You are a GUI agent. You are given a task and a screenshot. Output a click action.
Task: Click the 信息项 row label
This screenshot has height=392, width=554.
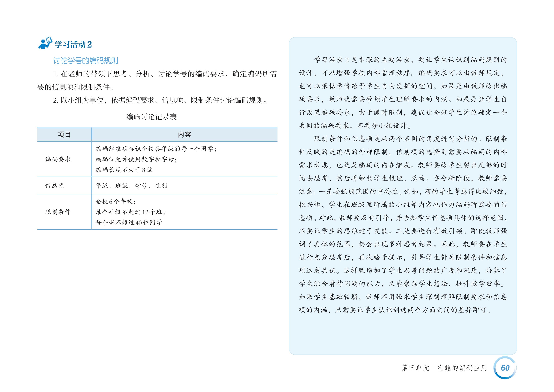[54, 185]
